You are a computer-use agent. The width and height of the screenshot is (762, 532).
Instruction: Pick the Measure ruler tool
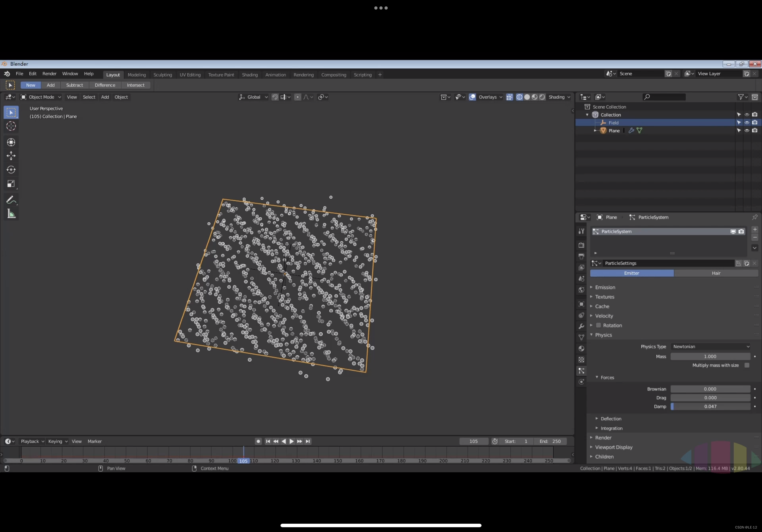[x=11, y=214]
